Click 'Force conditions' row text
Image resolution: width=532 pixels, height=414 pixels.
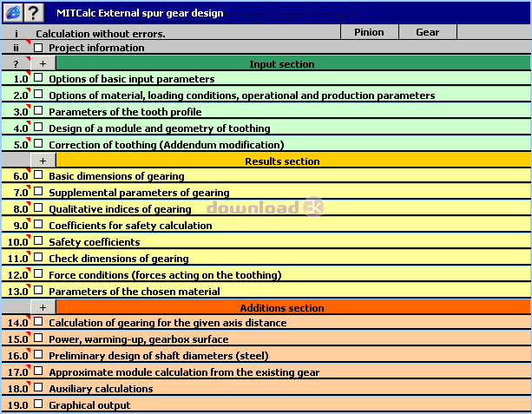coord(165,275)
